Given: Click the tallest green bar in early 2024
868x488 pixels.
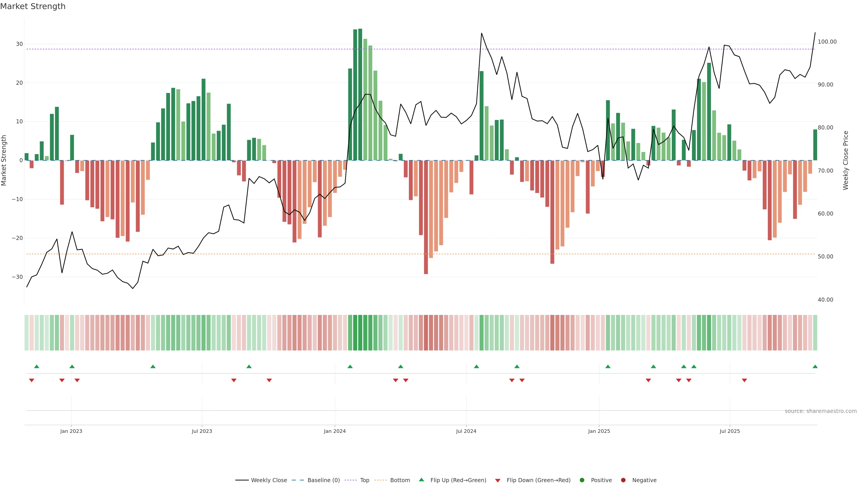Looking at the screenshot, I should [x=360, y=94].
